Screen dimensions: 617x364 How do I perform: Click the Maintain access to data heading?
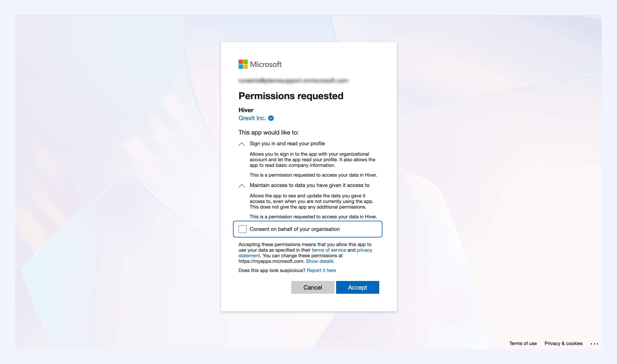tap(309, 185)
